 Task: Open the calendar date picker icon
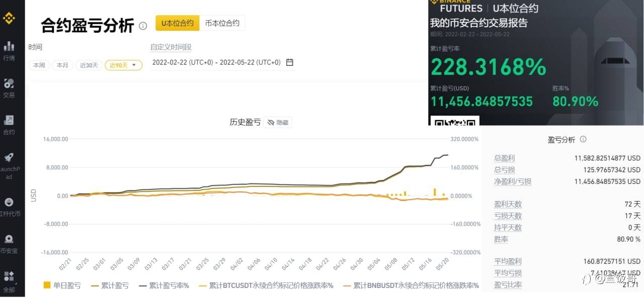click(289, 62)
